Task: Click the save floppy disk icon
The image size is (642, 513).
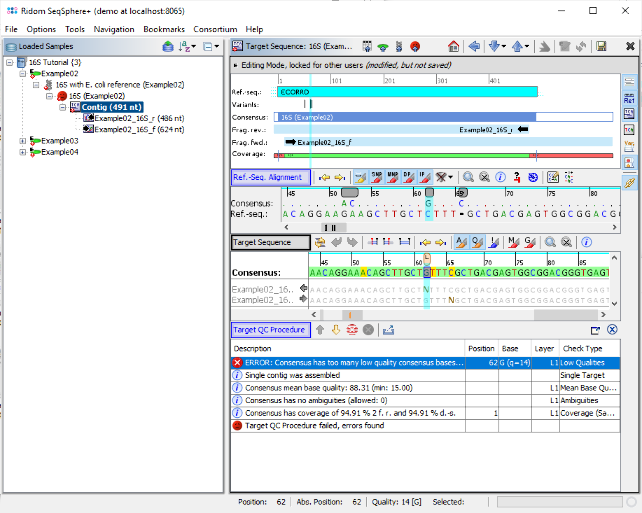Action: click(x=601, y=46)
